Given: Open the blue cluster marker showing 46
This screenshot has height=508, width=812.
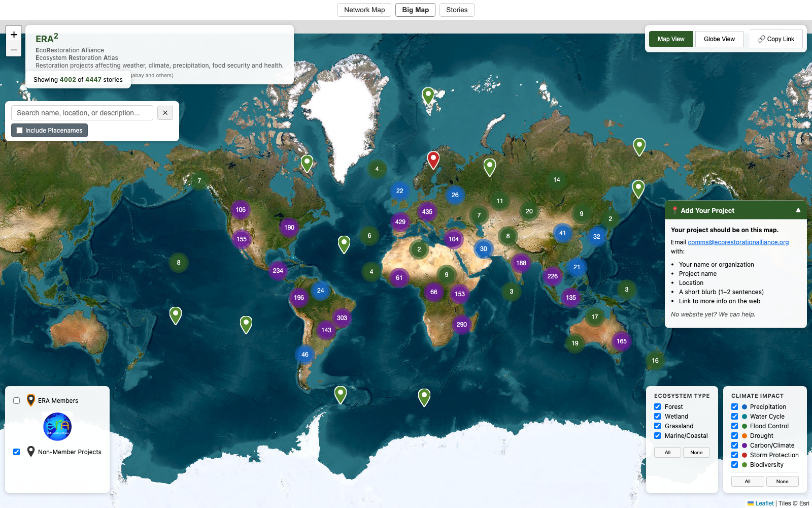Looking at the screenshot, I should (305, 355).
